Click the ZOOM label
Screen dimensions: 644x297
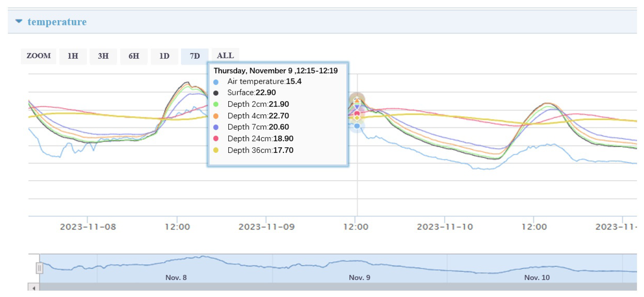coord(38,56)
